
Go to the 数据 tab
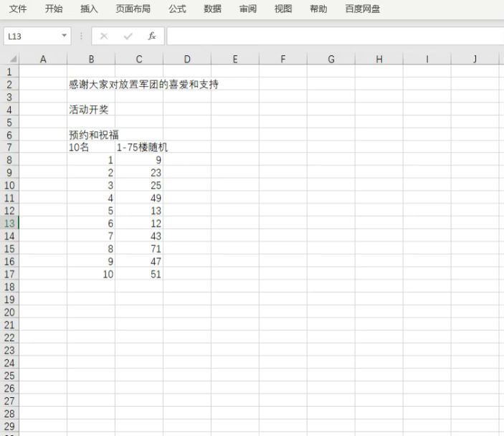coord(212,9)
